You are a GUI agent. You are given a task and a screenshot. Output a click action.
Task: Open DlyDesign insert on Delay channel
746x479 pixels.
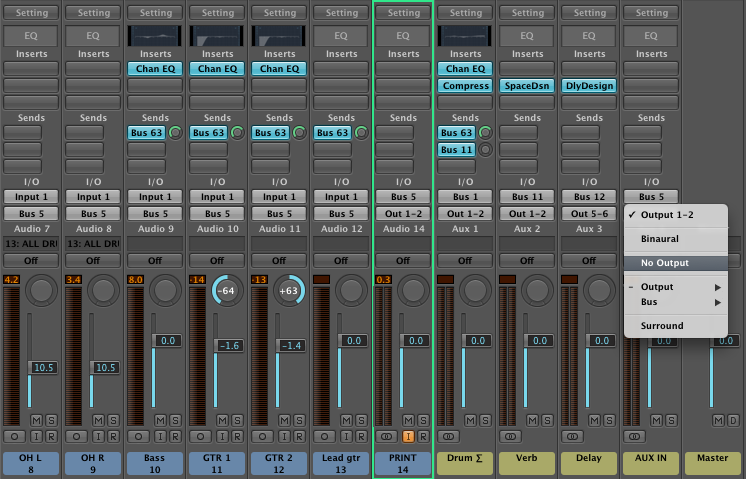click(x=589, y=86)
